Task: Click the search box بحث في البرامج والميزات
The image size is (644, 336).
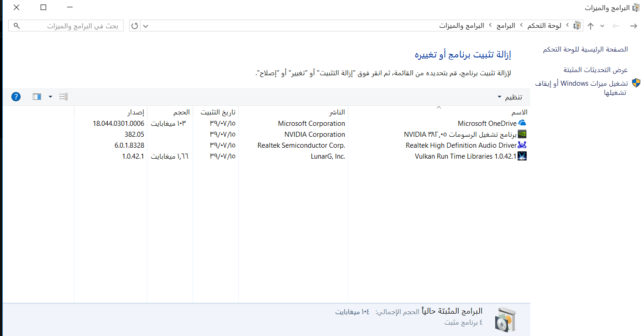Action: 66,26
